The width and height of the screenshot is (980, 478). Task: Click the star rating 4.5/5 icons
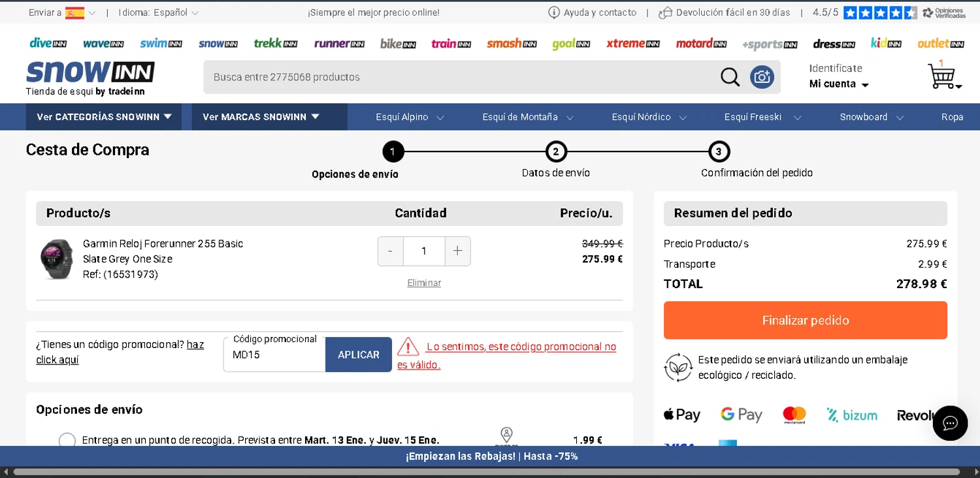tap(880, 12)
